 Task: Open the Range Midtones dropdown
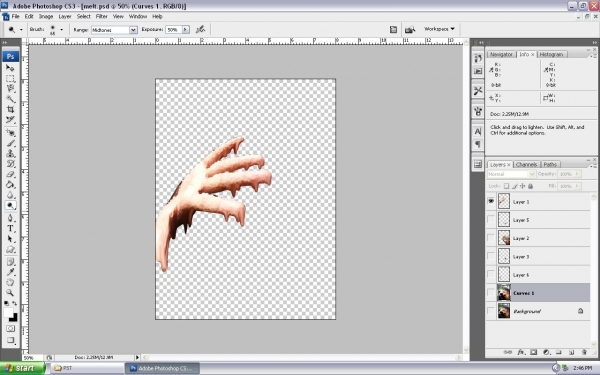tap(133, 30)
